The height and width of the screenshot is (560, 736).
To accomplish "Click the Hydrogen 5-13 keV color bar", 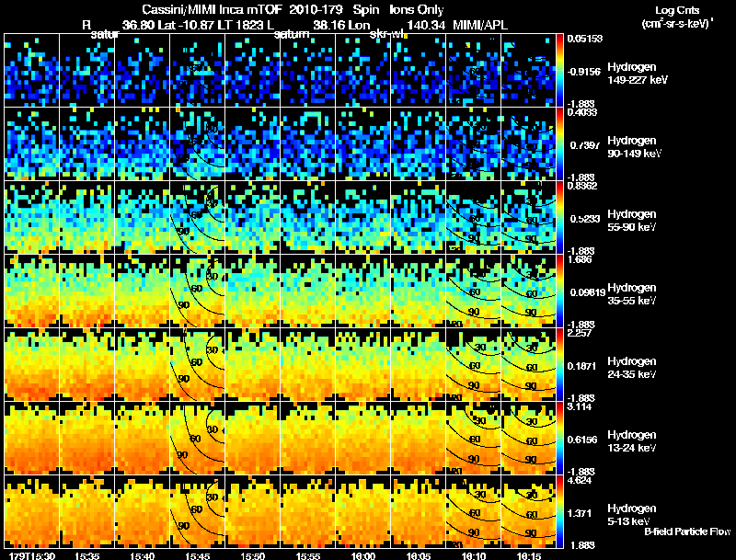I will tap(559, 512).
